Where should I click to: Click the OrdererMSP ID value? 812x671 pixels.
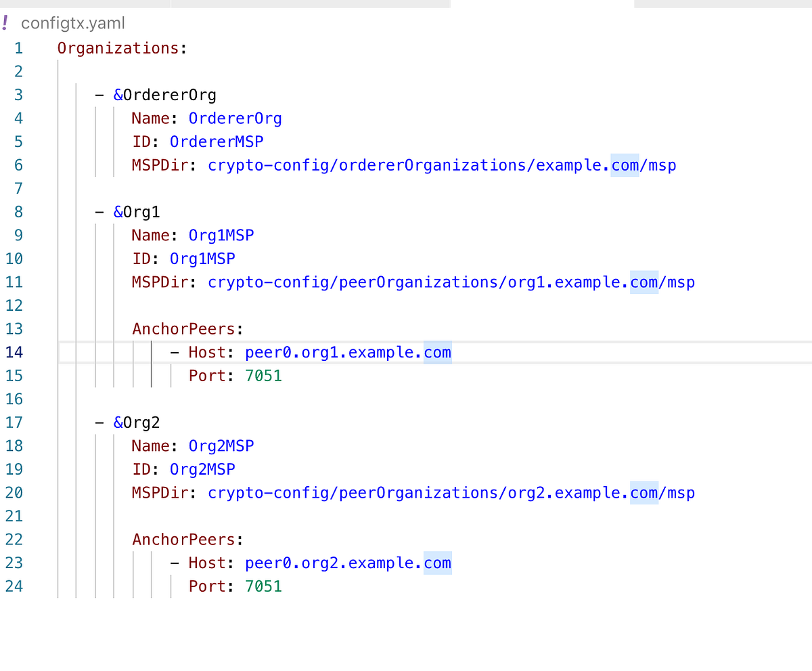pos(217,142)
